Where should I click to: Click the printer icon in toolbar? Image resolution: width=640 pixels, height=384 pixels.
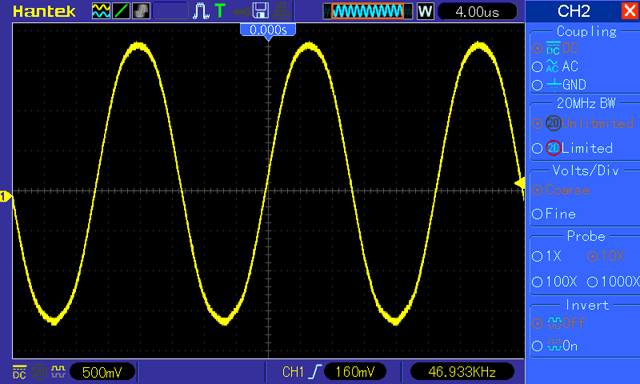click(281, 11)
